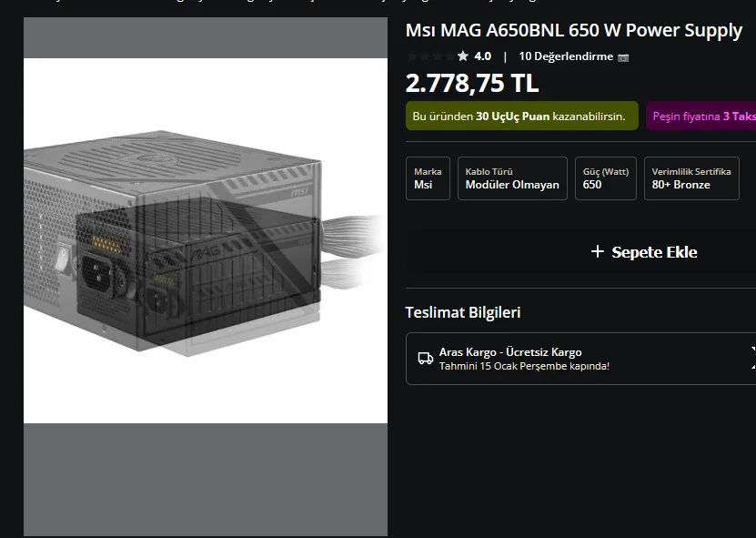Click the first dimmed star in rating
This screenshot has width=756, height=538.
tap(412, 56)
